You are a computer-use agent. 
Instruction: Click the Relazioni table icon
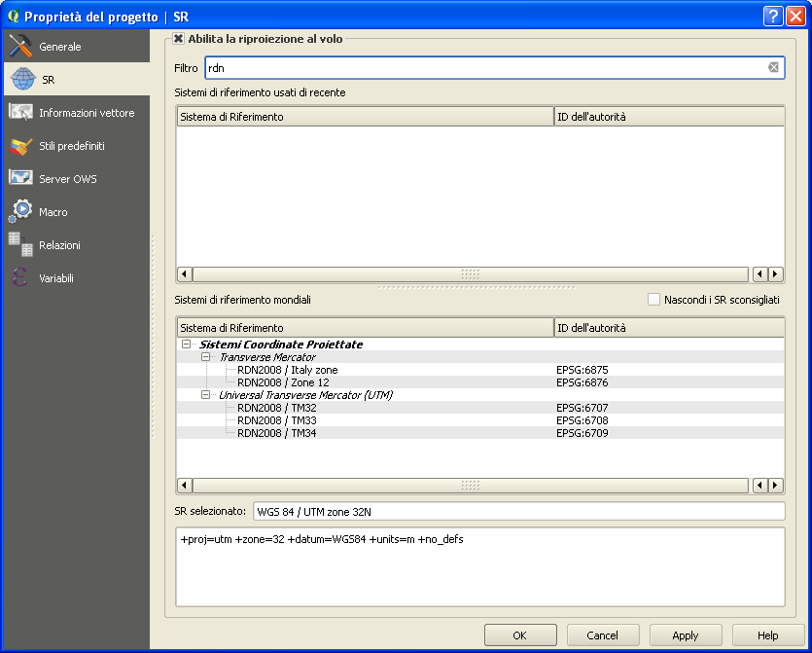[x=21, y=245]
